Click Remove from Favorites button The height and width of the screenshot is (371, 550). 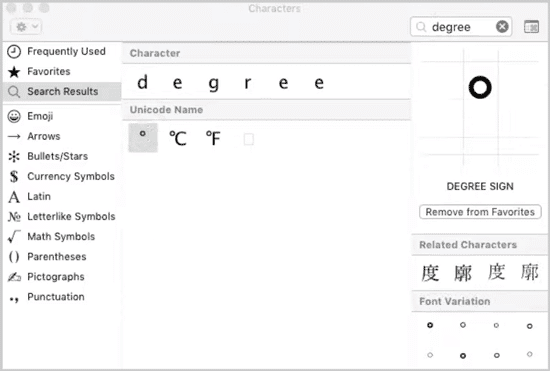point(480,212)
